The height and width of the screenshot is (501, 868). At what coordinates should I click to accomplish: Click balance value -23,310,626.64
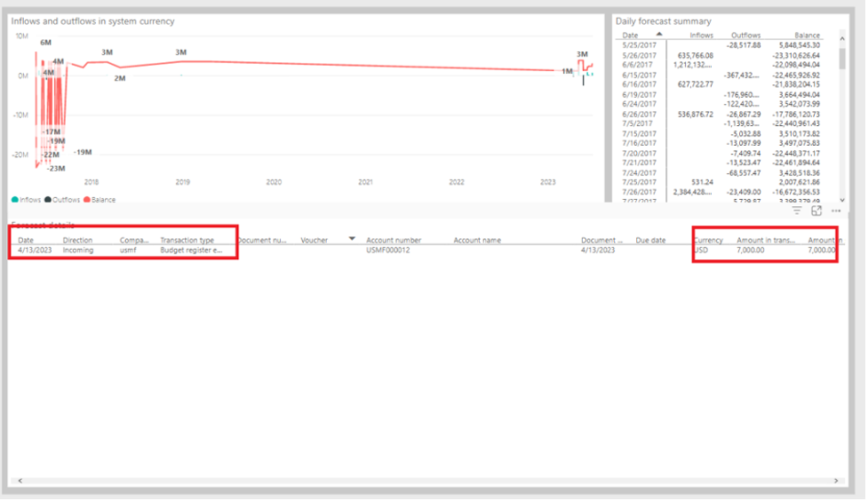[796, 55]
